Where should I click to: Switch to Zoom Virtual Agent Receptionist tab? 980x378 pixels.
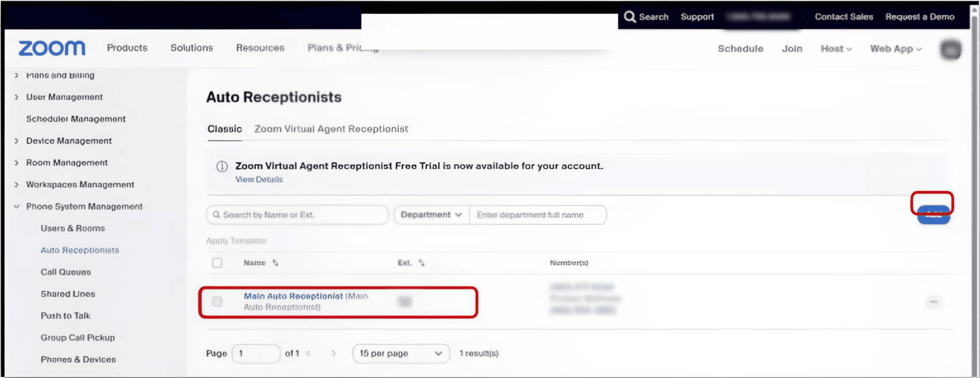click(331, 129)
